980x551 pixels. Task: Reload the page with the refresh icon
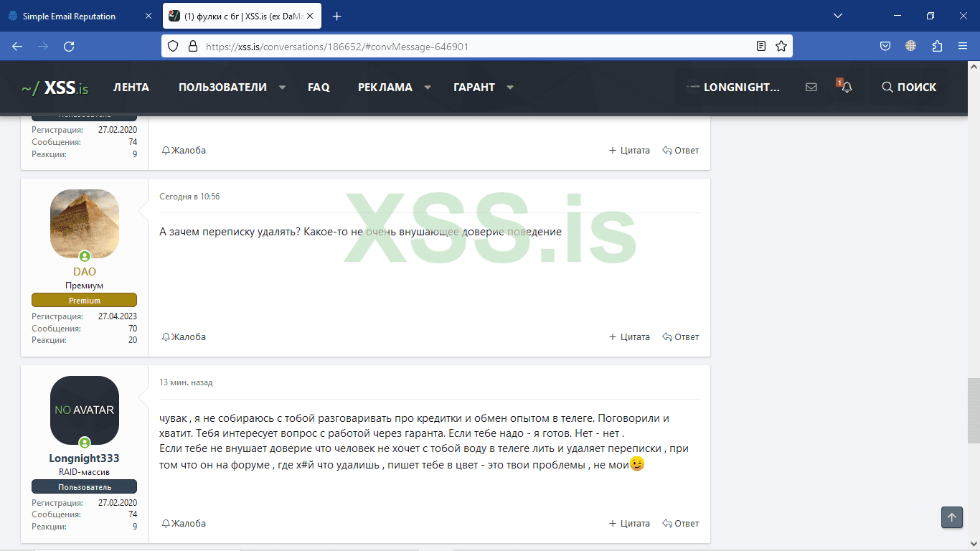click(x=69, y=46)
